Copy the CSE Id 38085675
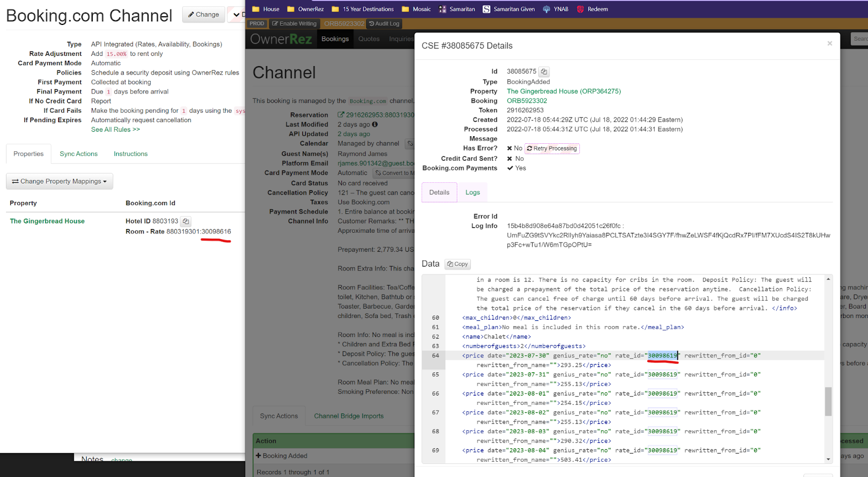 click(544, 72)
